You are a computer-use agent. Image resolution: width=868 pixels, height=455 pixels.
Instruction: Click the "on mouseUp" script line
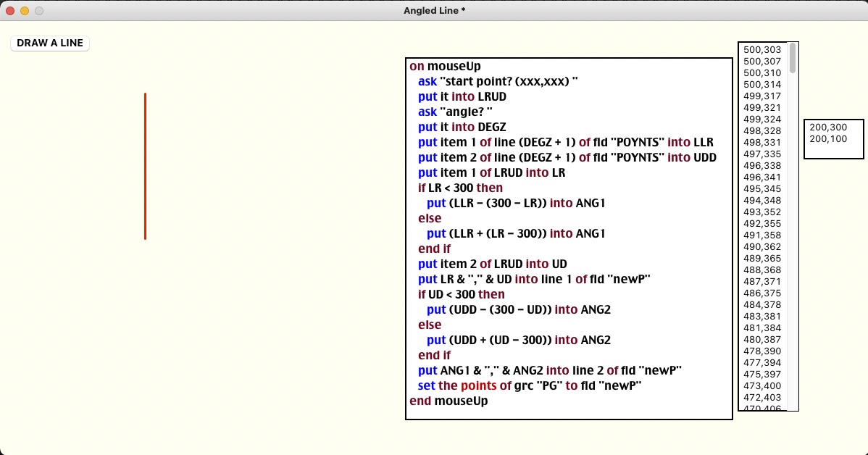445,66
